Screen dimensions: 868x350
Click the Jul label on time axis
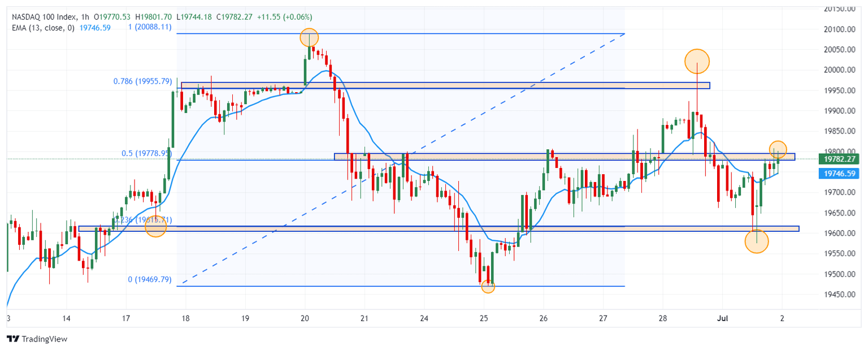coord(722,318)
